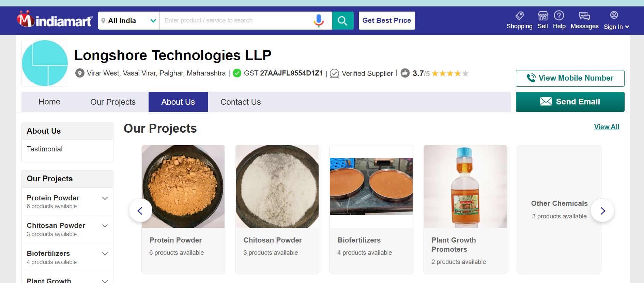
Task: Click the microphone voice search icon
Action: (319, 20)
